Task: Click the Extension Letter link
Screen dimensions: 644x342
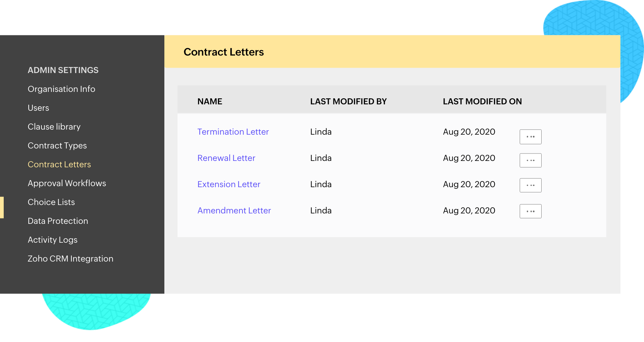Action: (x=229, y=184)
